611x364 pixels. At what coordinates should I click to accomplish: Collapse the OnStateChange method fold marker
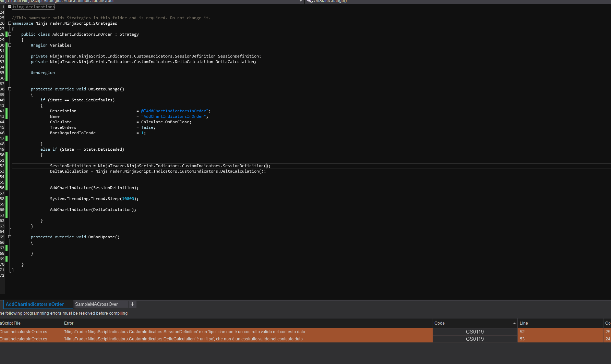pos(10,89)
